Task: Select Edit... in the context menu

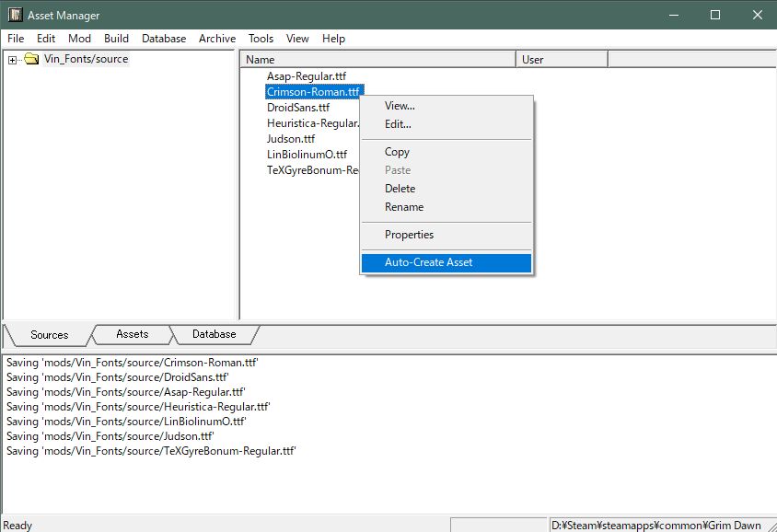Action: tap(398, 124)
